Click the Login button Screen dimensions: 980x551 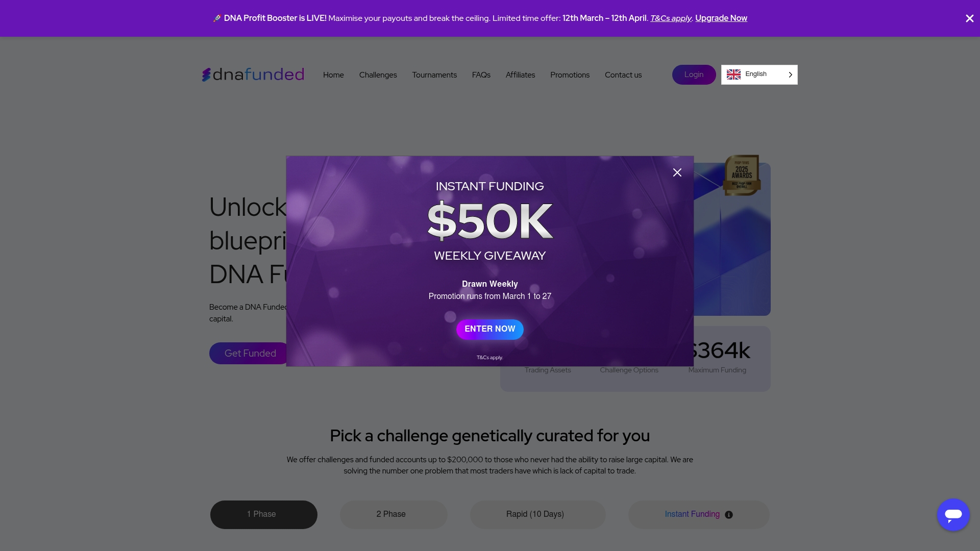click(x=694, y=74)
